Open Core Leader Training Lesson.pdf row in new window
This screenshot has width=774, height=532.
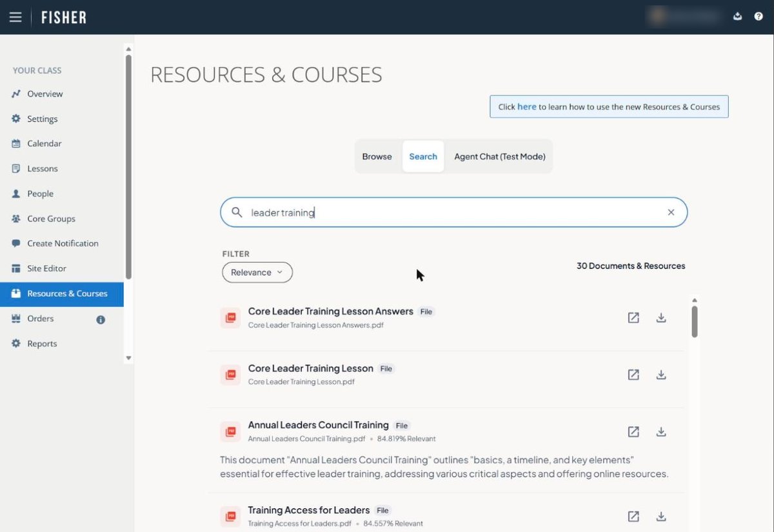633,375
